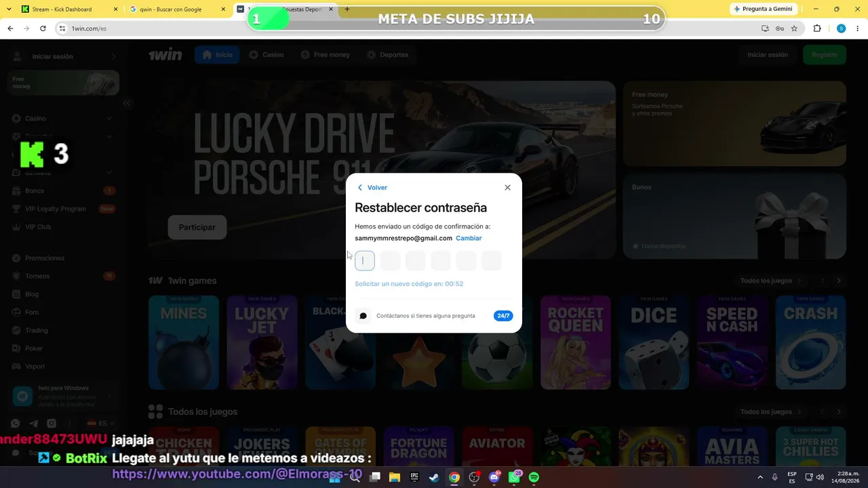
Task: Close the Kick Dashboard browser tab
Action: (x=115, y=9)
